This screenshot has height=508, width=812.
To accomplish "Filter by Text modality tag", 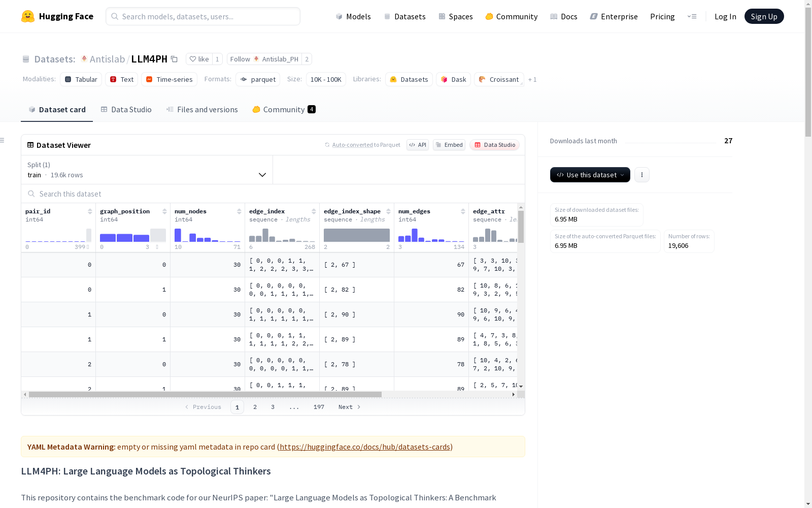I will pos(122,79).
